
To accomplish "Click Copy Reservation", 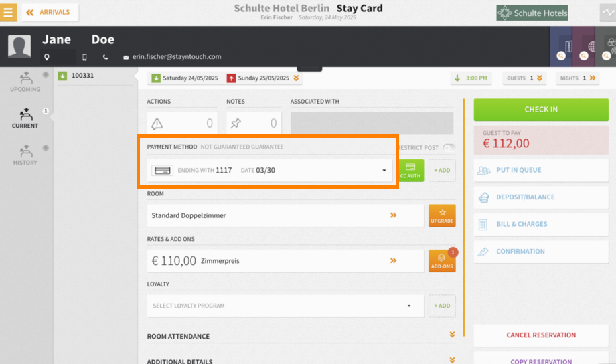I will [x=541, y=359].
